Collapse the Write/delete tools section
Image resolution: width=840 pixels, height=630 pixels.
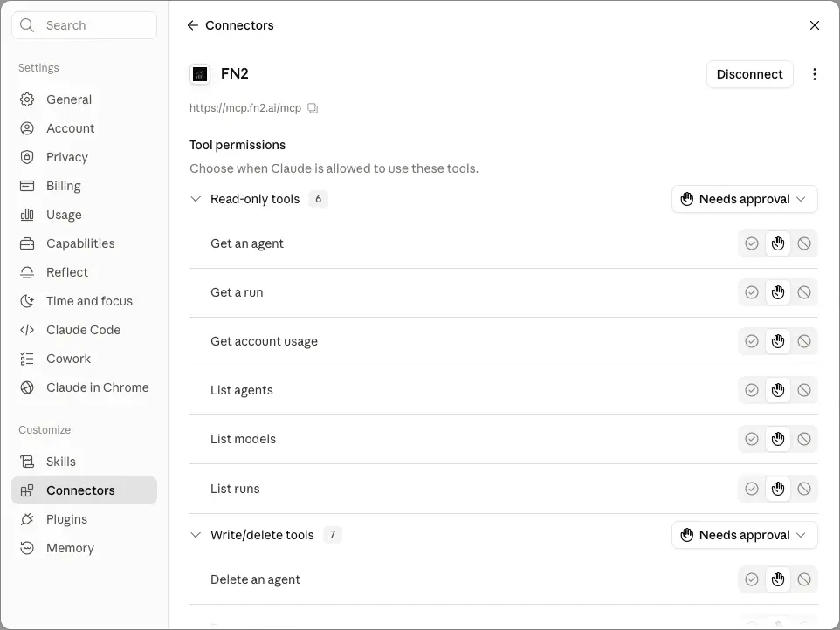(x=196, y=535)
